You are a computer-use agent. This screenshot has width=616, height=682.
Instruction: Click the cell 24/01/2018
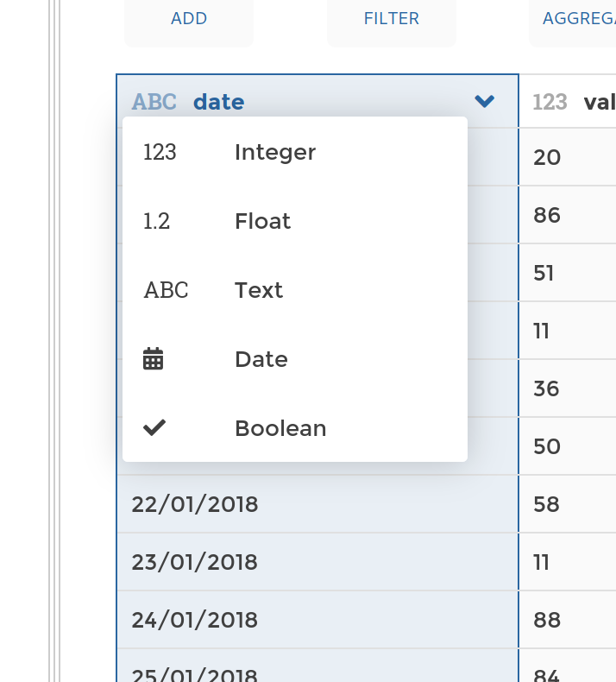pyautogui.click(x=317, y=620)
